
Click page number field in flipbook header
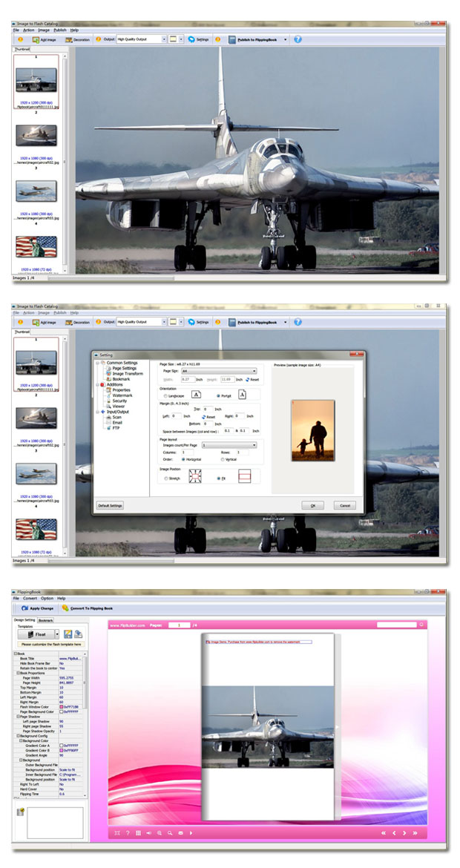(x=179, y=625)
